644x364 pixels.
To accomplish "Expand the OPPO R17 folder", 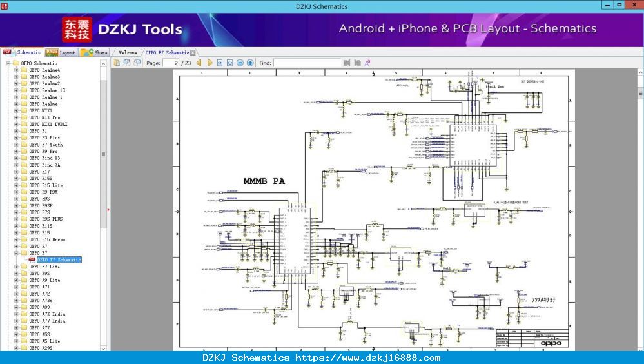I will coord(16,172).
